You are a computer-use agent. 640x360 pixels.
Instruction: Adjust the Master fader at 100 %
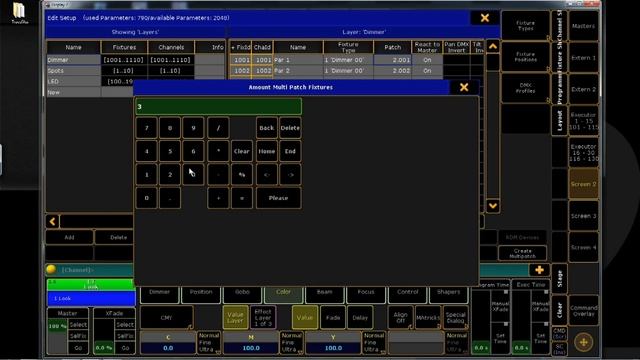click(58, 337)
